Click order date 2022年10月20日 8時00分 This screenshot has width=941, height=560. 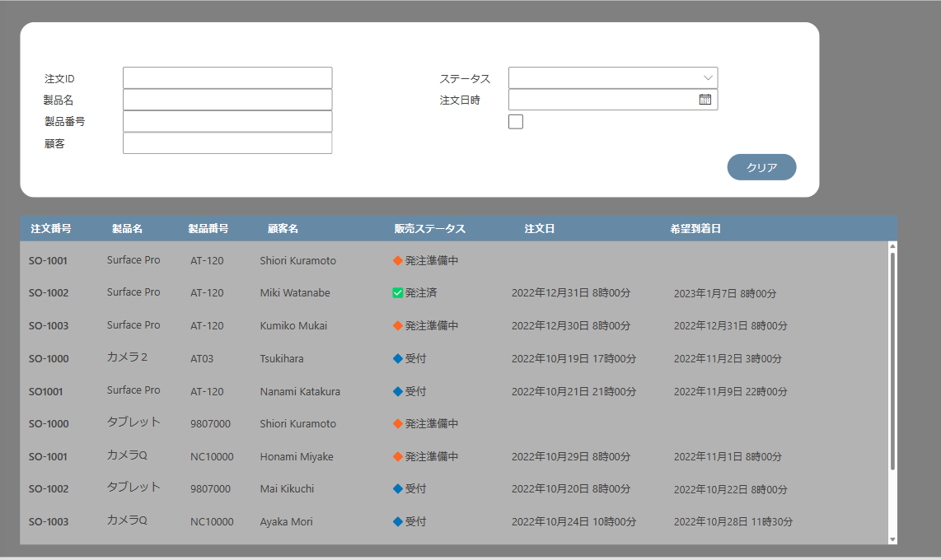(x=571, y=488)
